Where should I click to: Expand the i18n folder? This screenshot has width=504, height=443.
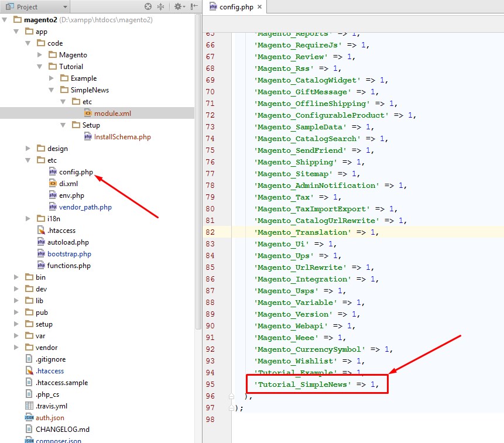click(x=28, y=219)
